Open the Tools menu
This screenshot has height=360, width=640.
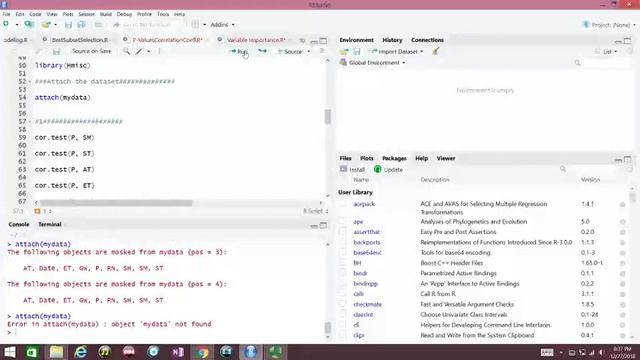pos(163,14)
